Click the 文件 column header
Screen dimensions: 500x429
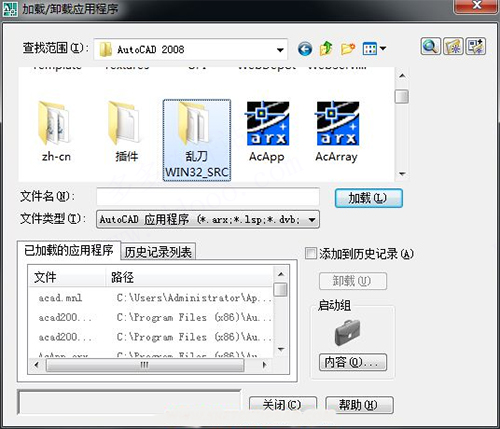pos(67,277)
